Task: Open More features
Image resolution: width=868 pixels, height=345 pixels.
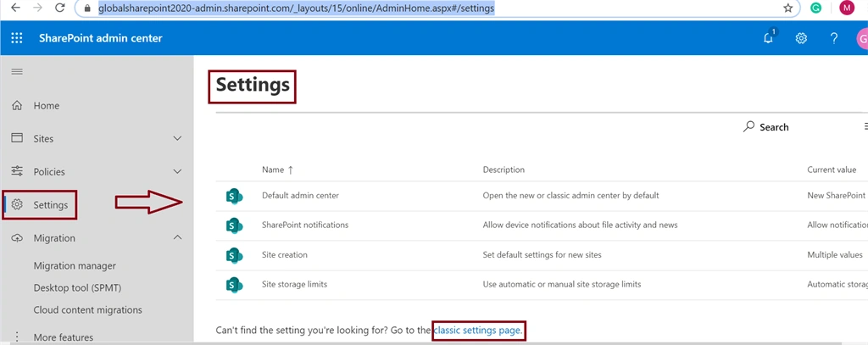Action: point(63,337)
